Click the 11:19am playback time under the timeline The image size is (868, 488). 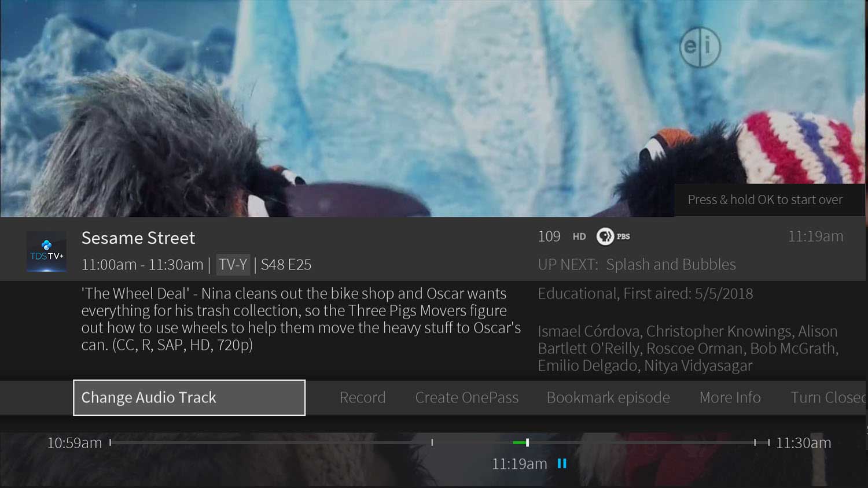point(519,464)
